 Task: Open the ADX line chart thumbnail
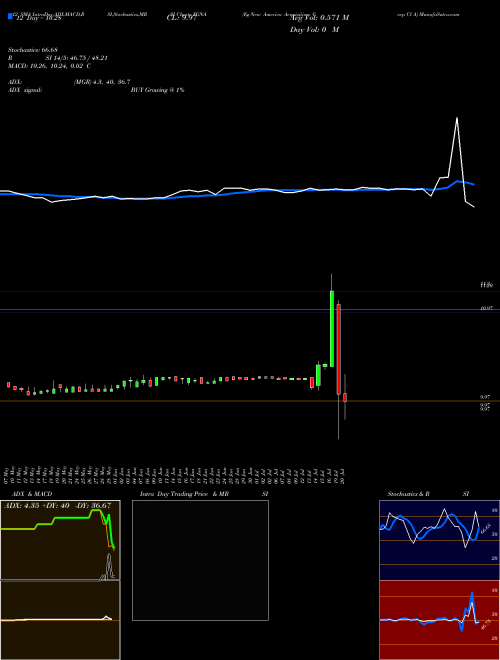[x=60, y=540]
